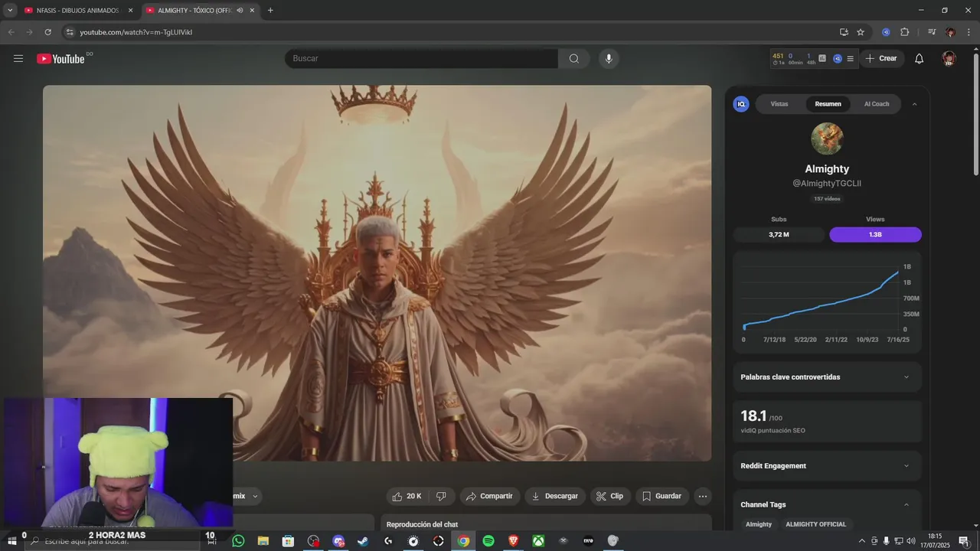The height and width of the screenshot is (551, 980).
Task: Open the dropdown chevron beside remix
Action: point(256,496)
